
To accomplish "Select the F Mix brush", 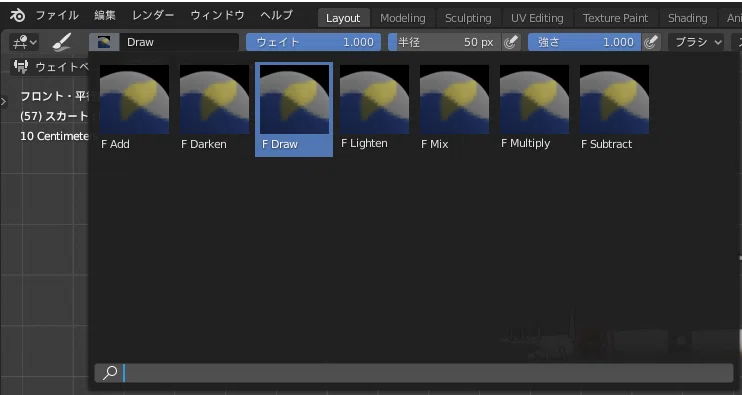I will pyautogui.click(x=454, y=109).
